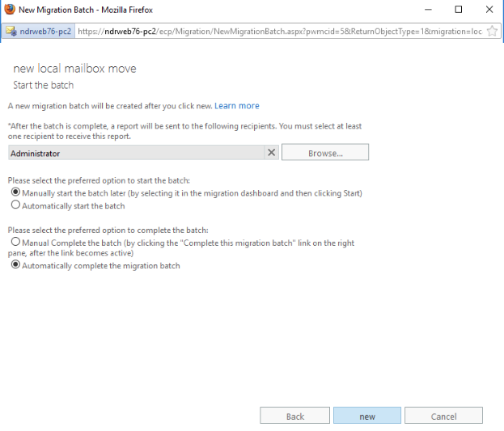Click the site identity mail icon

pos(11,32)
